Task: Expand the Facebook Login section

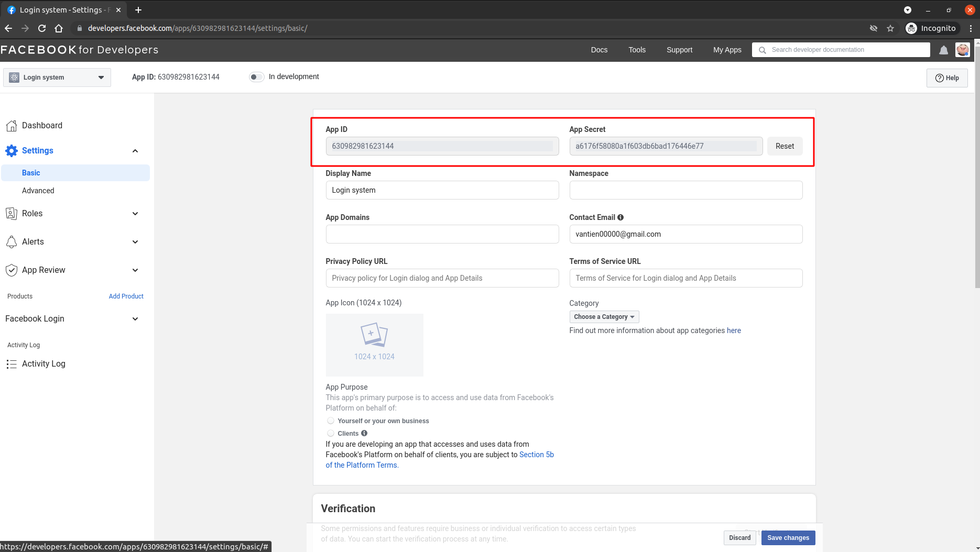Action: (135, 319)
